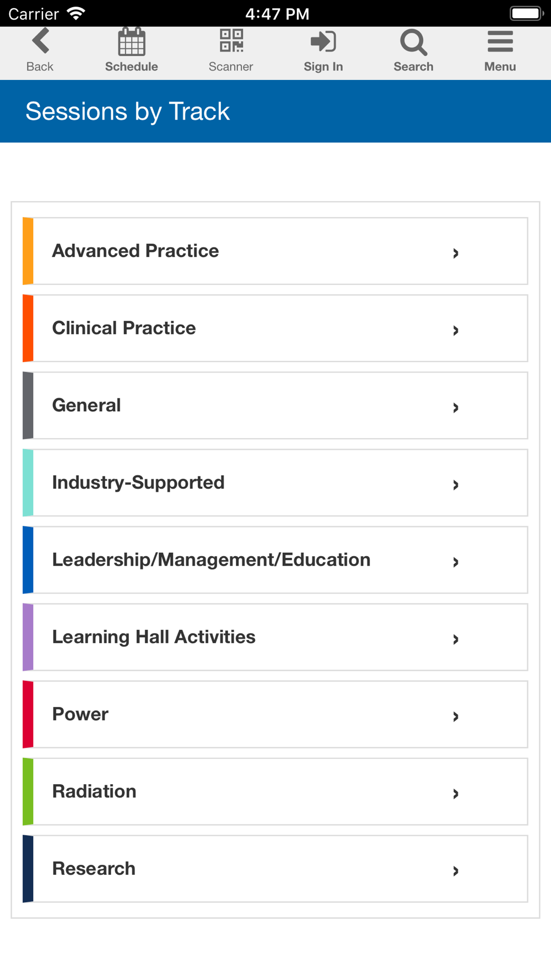The image size is (551, 980).
Task: Open Search with magnifier icon
Action: (413, 42)
